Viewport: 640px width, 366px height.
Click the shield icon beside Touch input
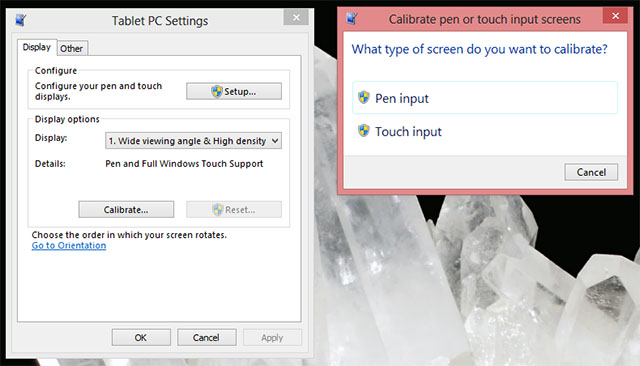point(364,131)
